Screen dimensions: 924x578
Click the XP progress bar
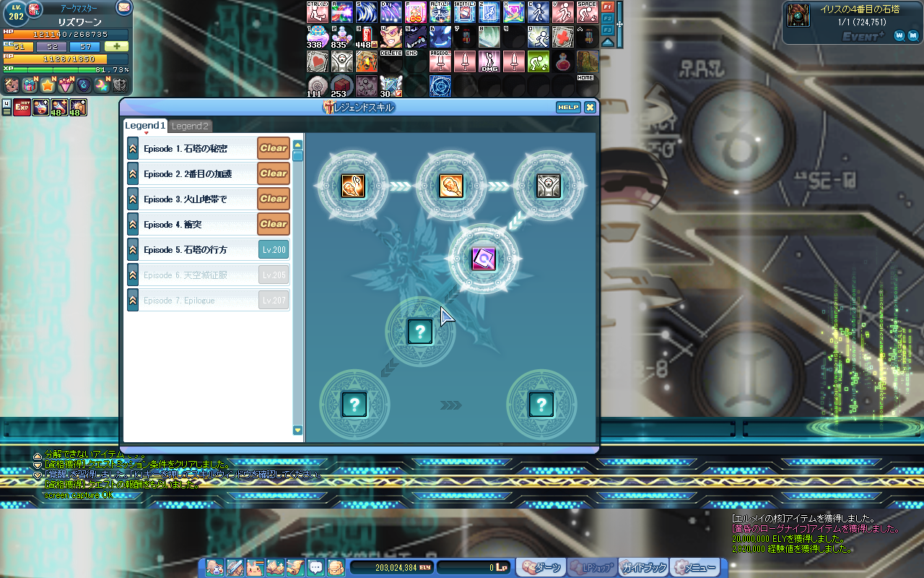pos(66,69)
